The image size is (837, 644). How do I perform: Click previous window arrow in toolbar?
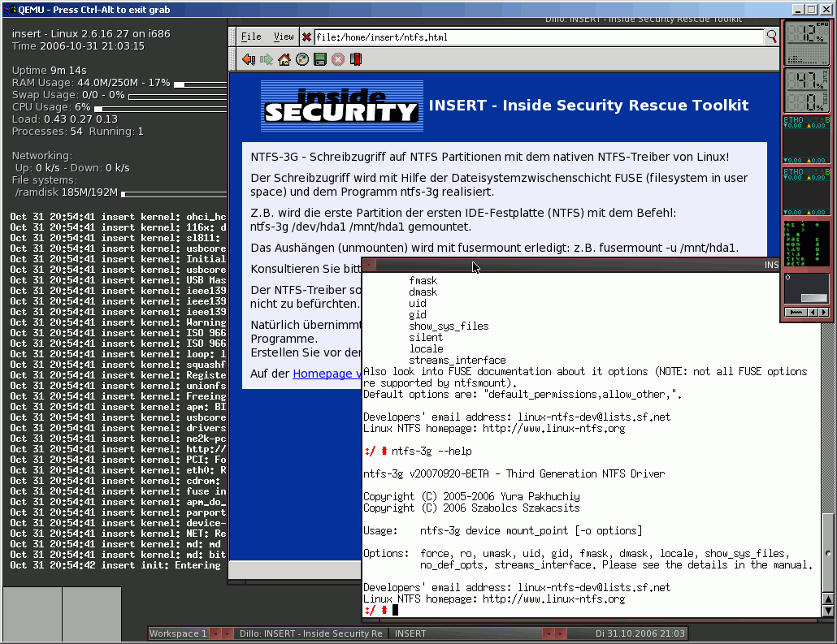click(548, 633)
